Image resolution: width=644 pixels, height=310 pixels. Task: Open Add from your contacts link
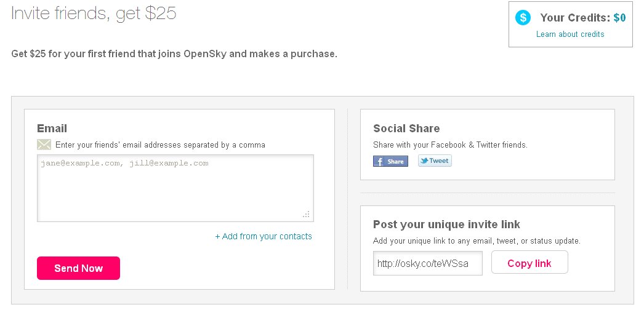pos(264,236)
